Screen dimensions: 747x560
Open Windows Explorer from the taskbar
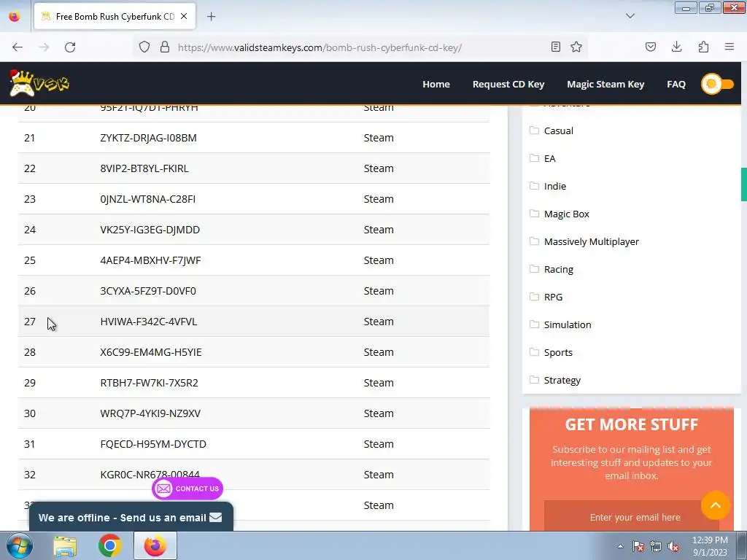(x=65, y=545)
